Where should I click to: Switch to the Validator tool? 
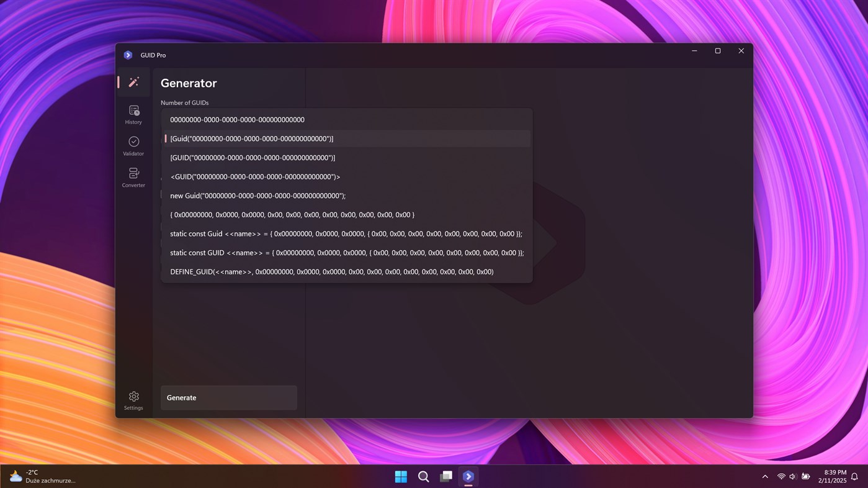click(133, 145)
